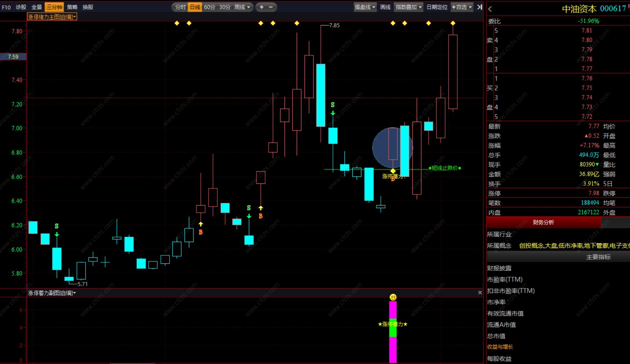Viewport: 630px width, 364px height.
Task: Click the zoom in plus icon
Action: (x=261, y=7)
